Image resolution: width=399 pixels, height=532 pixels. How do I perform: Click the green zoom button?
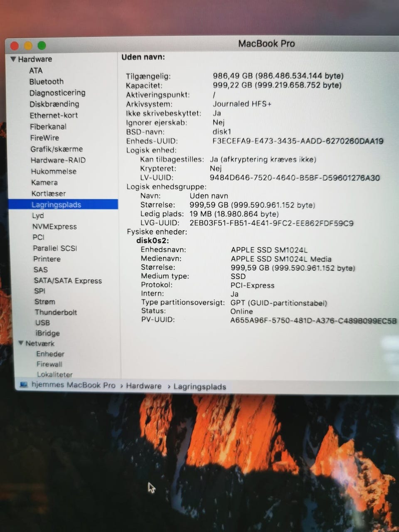click(x=42, y=46)
